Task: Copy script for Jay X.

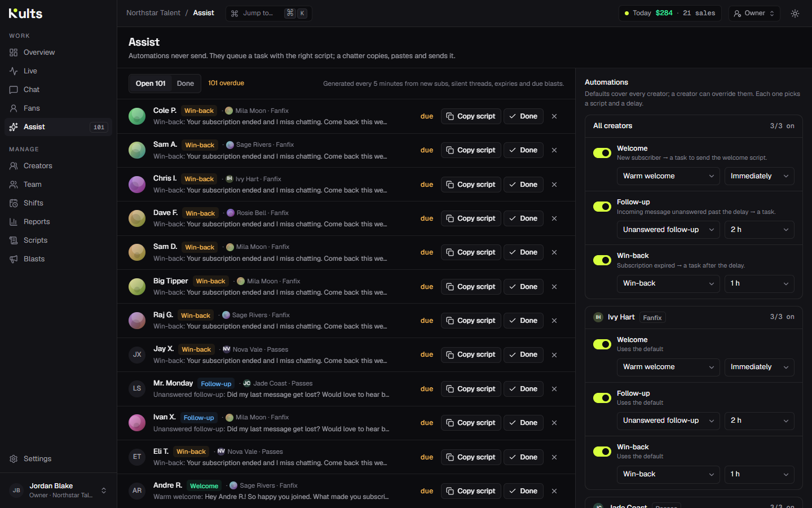Action: [x=471, y=354]
